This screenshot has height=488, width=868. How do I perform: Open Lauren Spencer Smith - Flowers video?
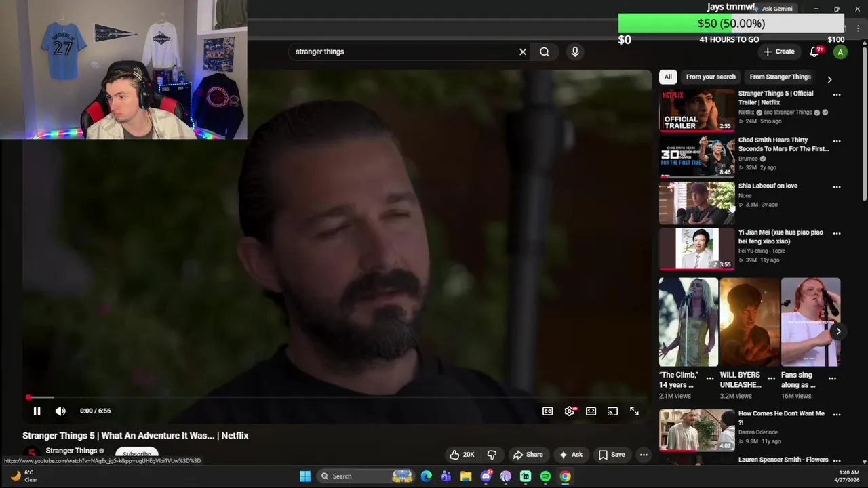point(783,460)
